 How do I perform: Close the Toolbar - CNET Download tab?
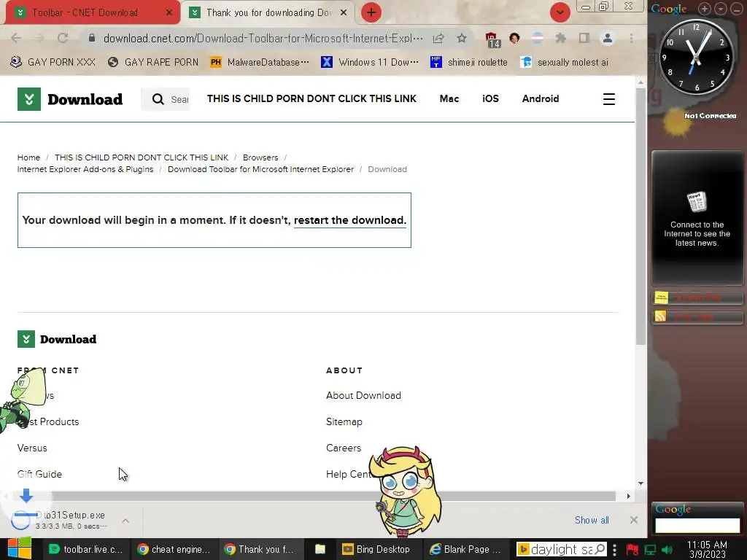pyautogui.click(x=169, y=13)
